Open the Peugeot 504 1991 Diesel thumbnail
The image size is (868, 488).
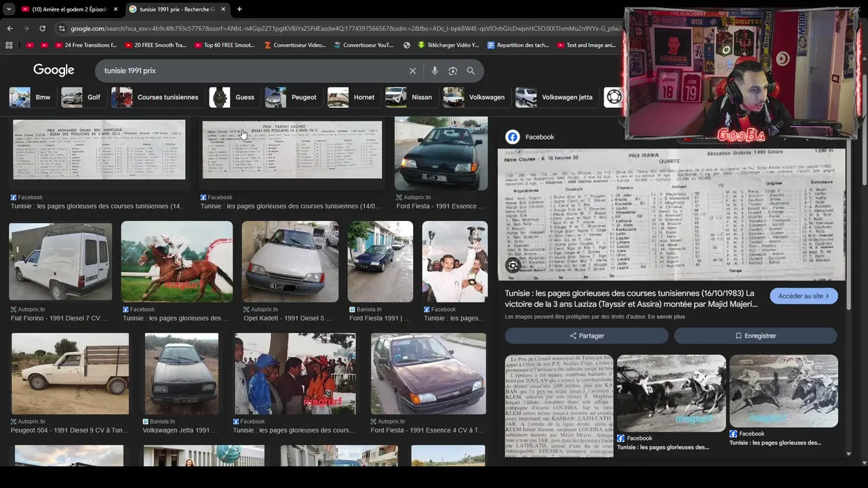70,373
